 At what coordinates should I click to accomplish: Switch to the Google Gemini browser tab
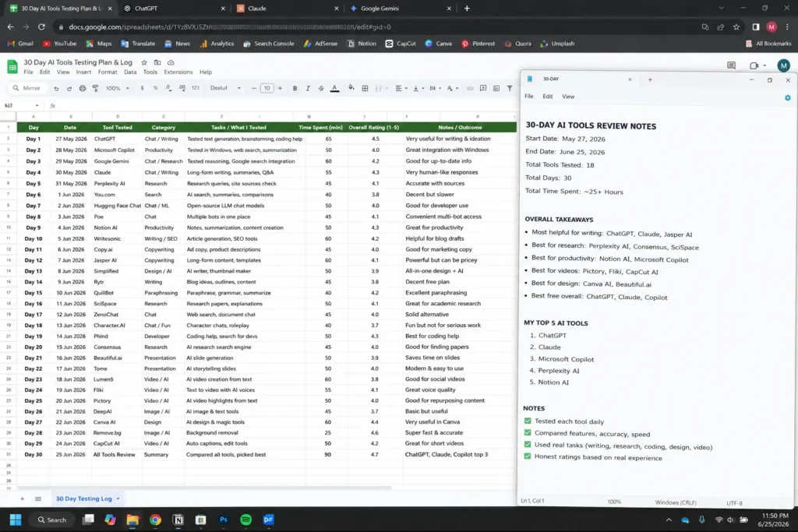pos(401,8)
